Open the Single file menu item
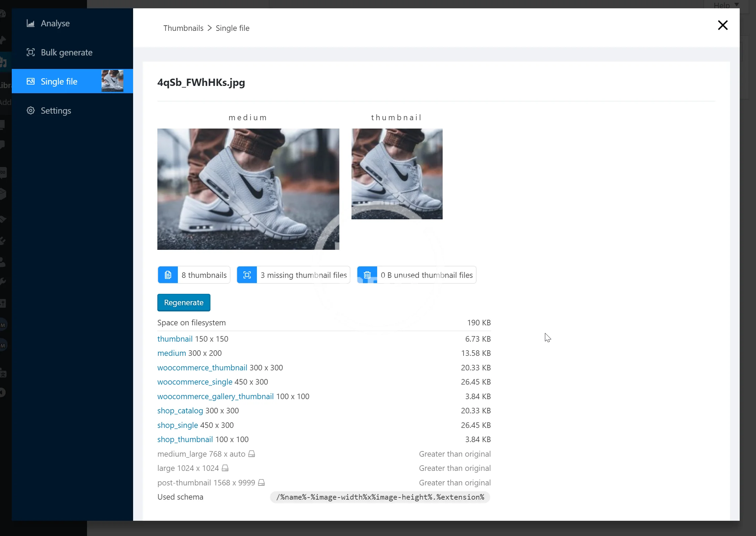 (59, 81)
